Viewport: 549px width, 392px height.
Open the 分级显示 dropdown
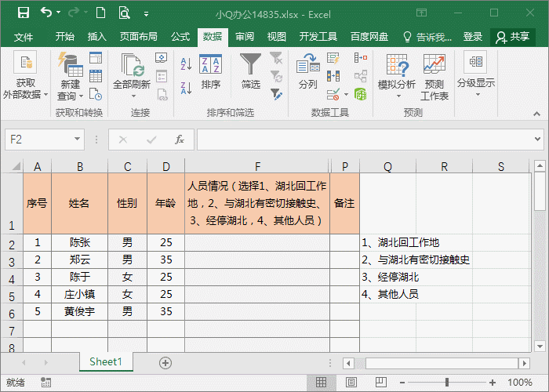[x=476, y=74]
